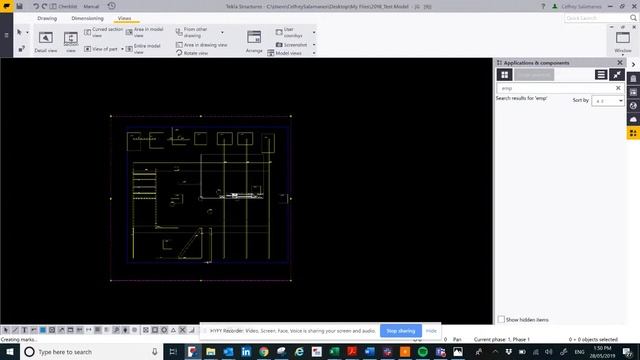
Task: Click the collapse arrows button in catalog panel
Action: [617, 75]
